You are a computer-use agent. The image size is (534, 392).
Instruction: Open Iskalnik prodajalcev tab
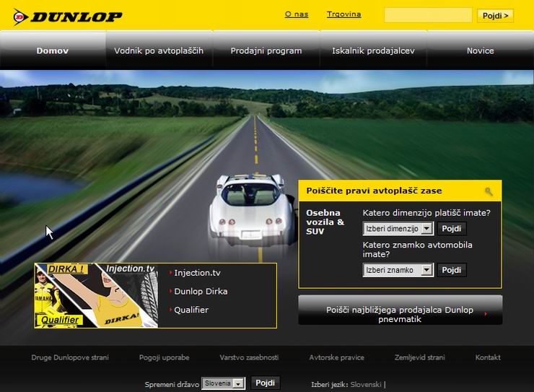(373, 51)
